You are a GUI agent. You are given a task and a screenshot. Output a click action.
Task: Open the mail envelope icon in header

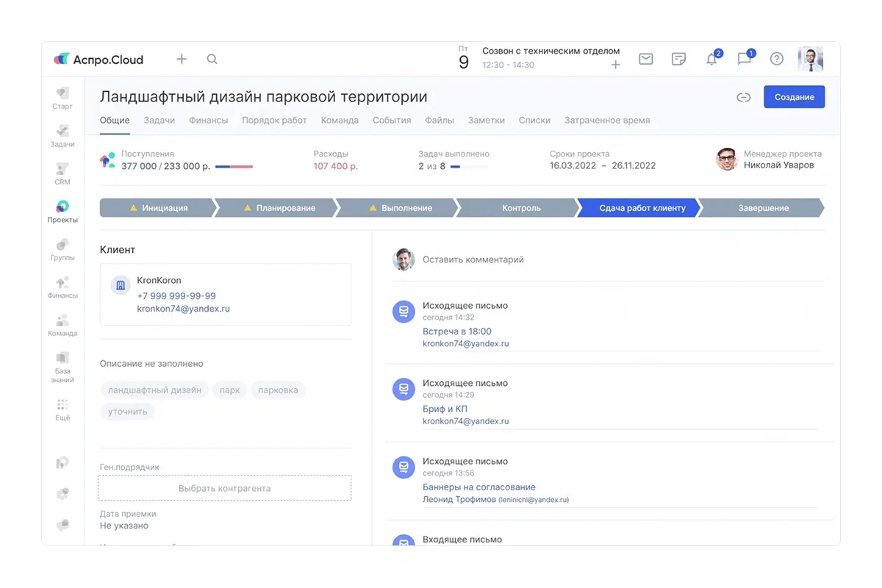(x=645, y=60)
